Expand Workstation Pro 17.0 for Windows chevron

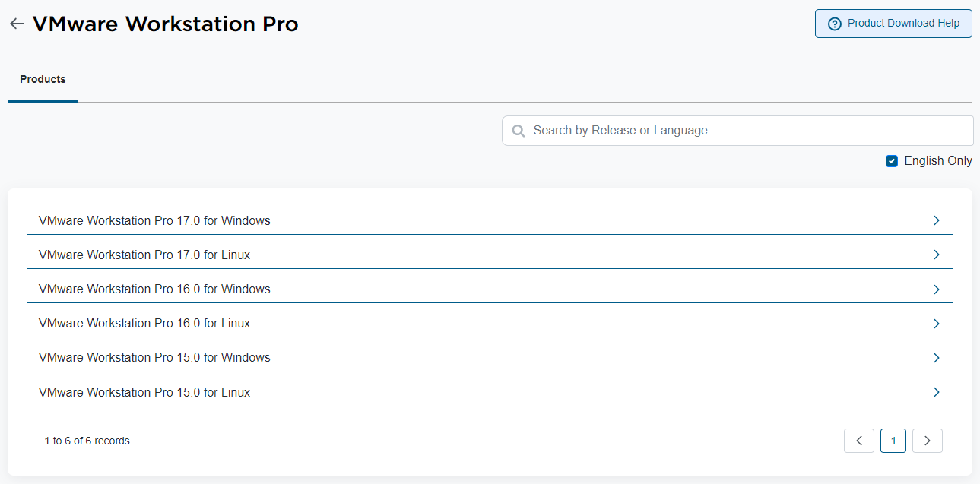tap(937, 220)
